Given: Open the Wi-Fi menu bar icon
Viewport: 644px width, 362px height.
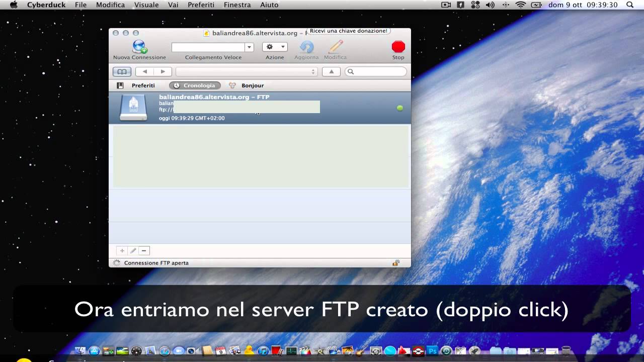Looking at the screenshot, I should click(521, 5).
